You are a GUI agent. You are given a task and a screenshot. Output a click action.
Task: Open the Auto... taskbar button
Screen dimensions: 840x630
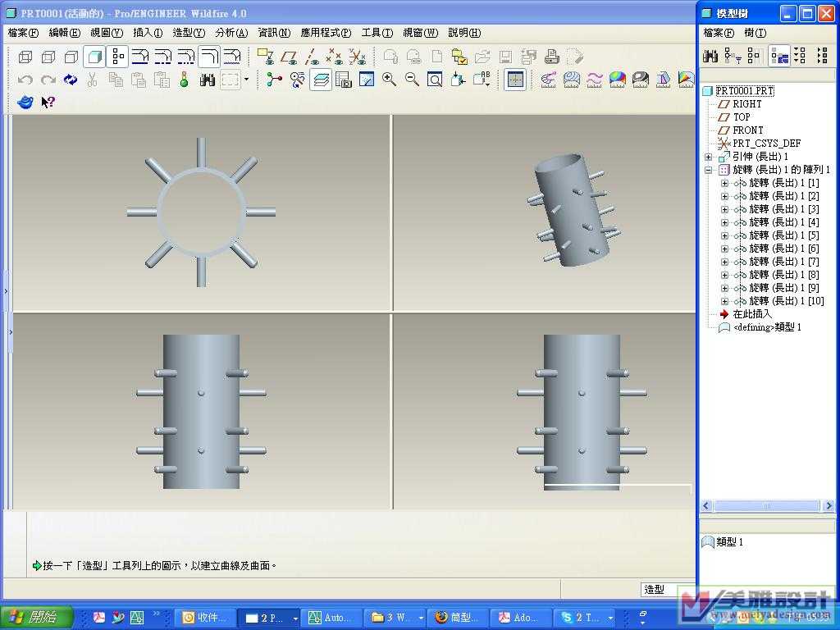(330, 618)
